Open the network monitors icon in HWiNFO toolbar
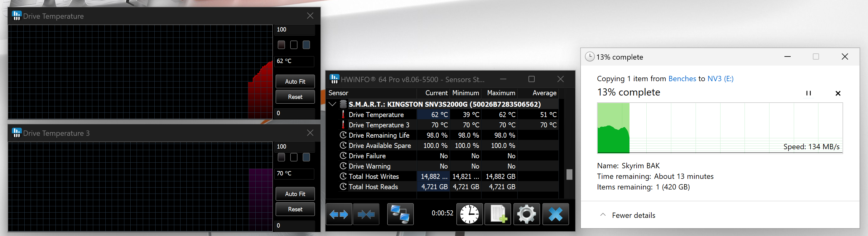Image resolution: width=868 pixels, height=236 pixels. 400,214
